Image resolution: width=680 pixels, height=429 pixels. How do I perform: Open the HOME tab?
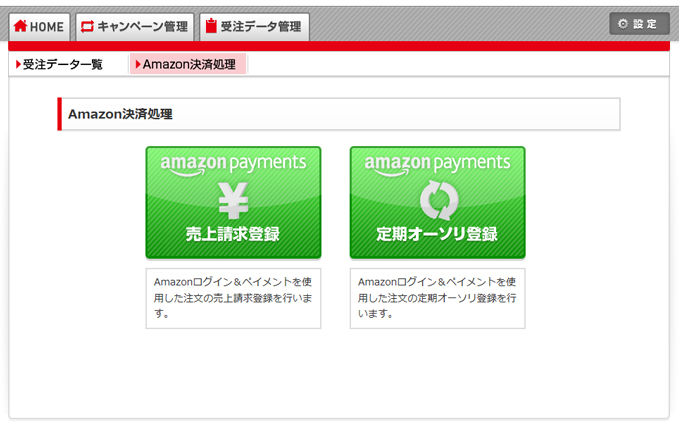coord(39,27)
